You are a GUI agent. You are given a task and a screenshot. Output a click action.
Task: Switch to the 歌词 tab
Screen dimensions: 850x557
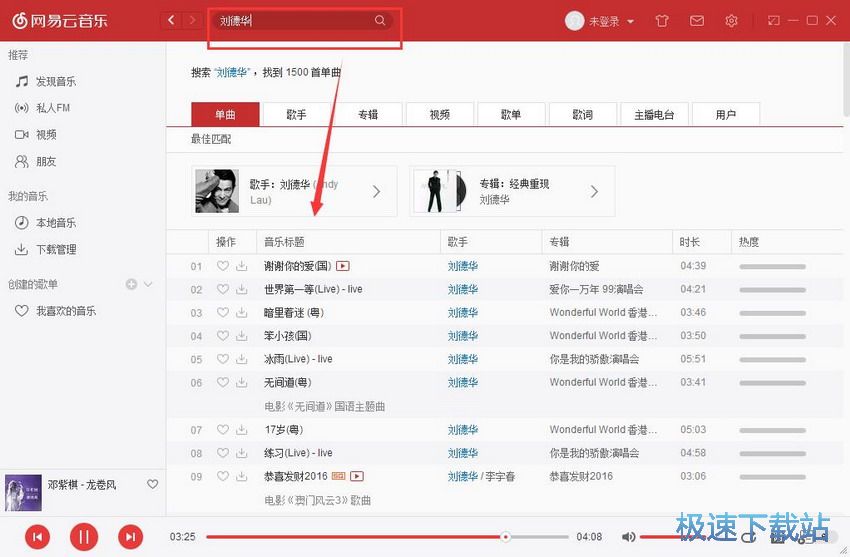(583, 114)
